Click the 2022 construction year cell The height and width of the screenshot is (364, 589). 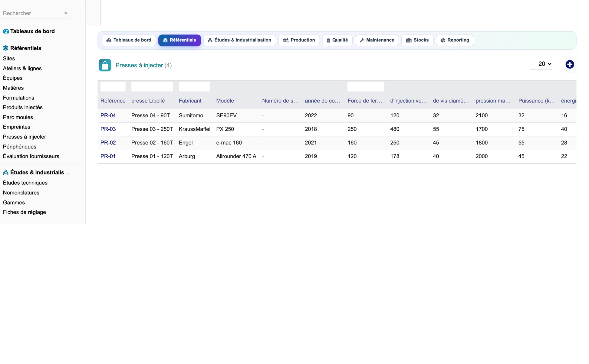click(311, 115)
